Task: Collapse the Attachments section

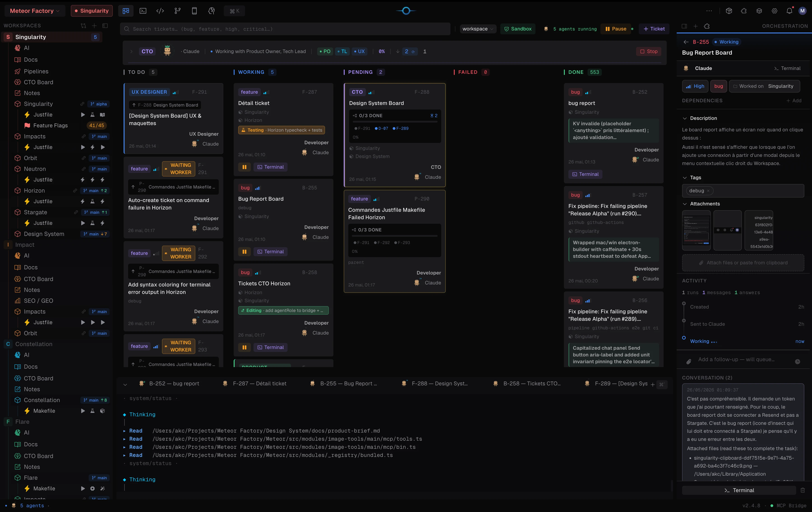Action: pyautogui.click(x=685, y=204)
